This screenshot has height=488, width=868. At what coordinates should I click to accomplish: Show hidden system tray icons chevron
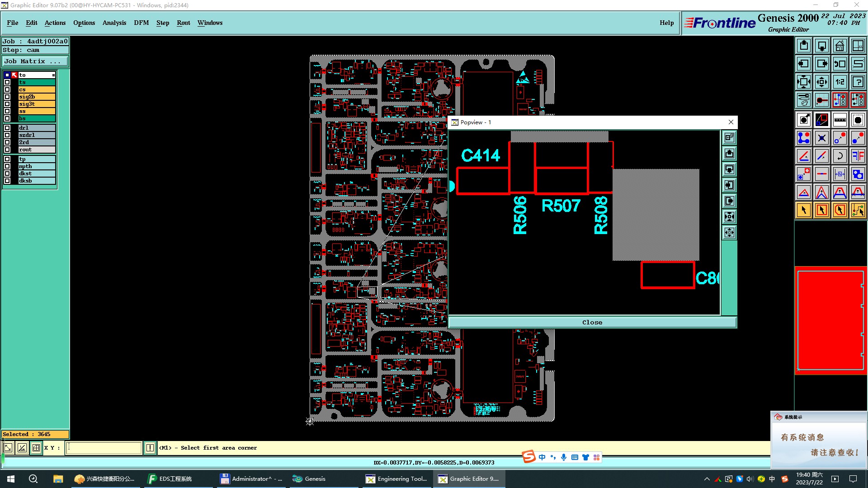(x=707, y=479)
